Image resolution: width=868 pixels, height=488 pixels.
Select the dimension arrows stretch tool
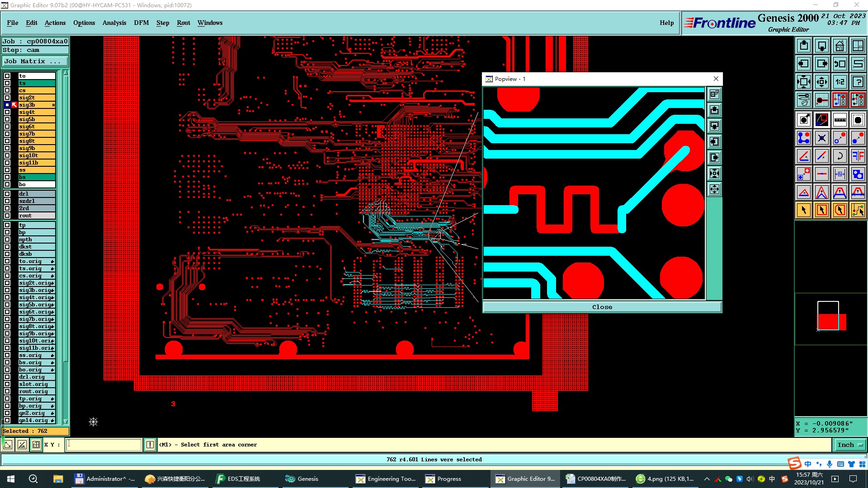[x=840, y=174]
